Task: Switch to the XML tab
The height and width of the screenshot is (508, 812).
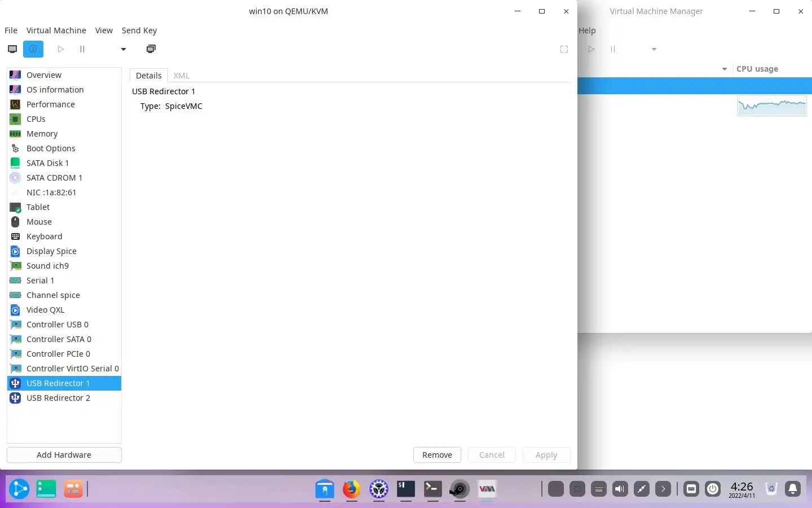Action: 182,76
